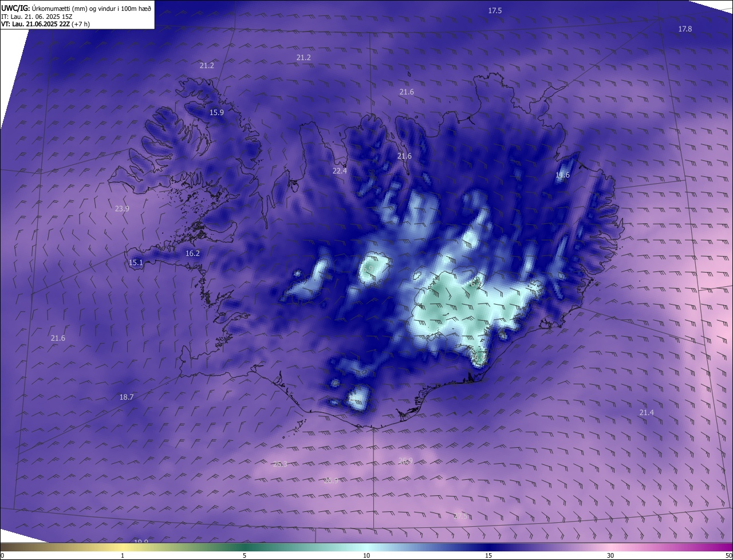
Task: Click the 17.8 value label on the map
Action: click(x=685, y=29)
